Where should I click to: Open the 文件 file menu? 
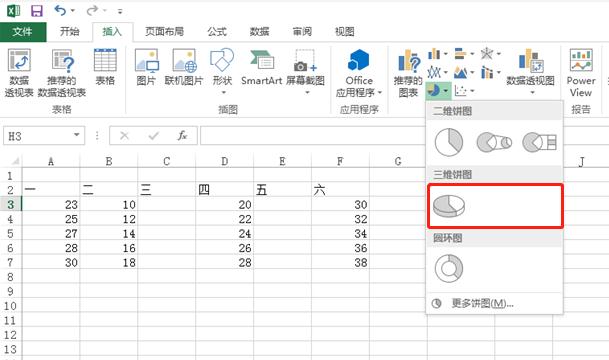click(x=23, y=31)
